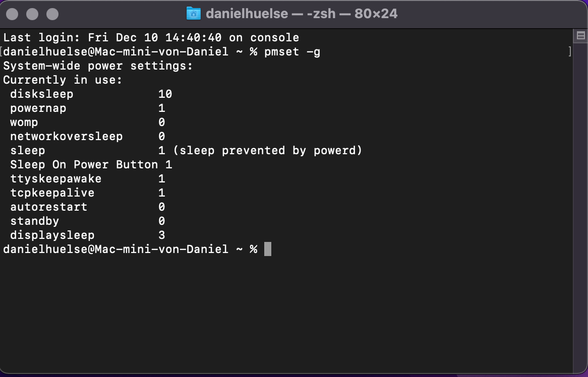Click the text sleep prevented by powerd
Viewport: 588px width, 377px height.
click(x=267, y=151)
